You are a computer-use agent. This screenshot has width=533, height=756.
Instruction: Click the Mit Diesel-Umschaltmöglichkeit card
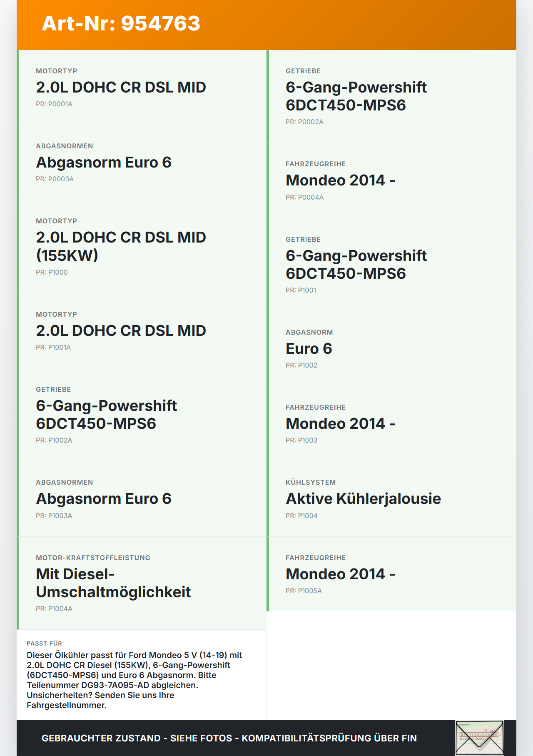[142, 583]
